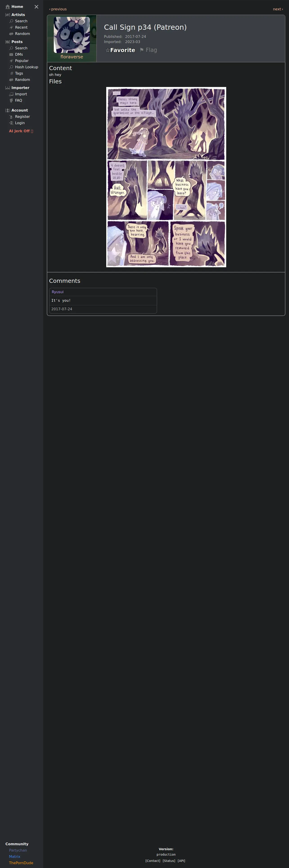Image resolution: width=289 pixels, height=868 pixels.
Task: Click the post title Call Sign p34
Action: (x=145, y=27)
